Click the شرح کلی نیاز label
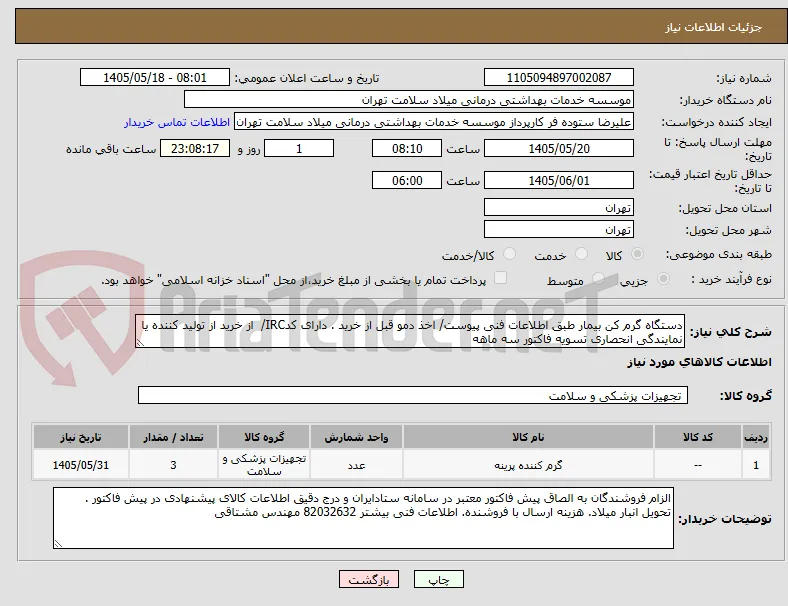The image size is (788, 606). point(730,332)
